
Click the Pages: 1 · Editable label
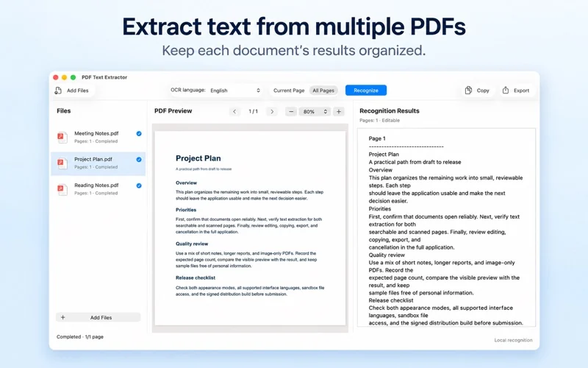pyautogui.click(x=379, y=121)
